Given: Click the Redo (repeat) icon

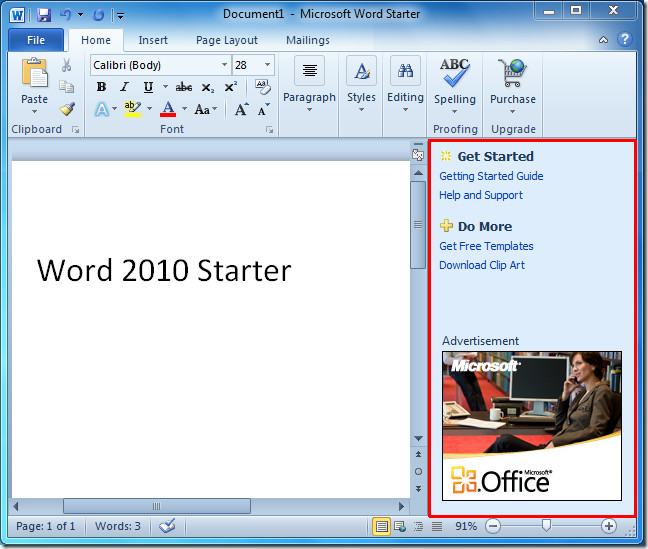Looking at the screenshot, I should pos(98,15).
